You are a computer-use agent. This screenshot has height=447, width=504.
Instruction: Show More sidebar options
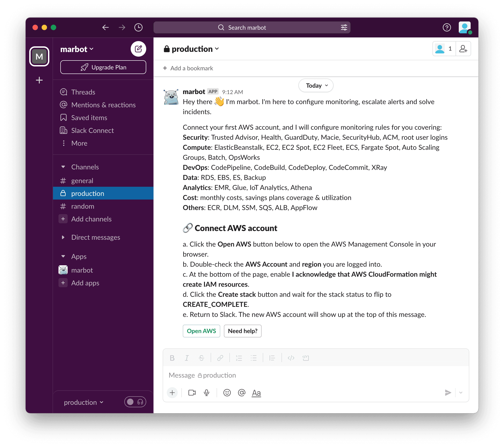pyautogui.click(x=103, y=143)
